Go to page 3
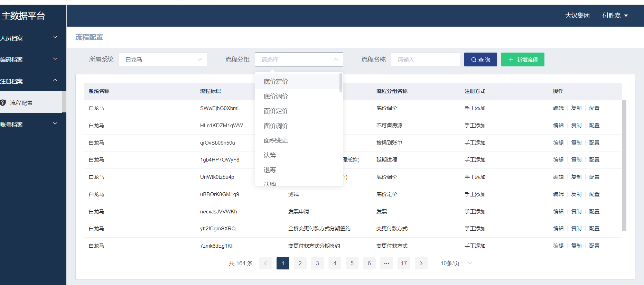The height and width of the screenshot is (285, 644). coord(317,263)
